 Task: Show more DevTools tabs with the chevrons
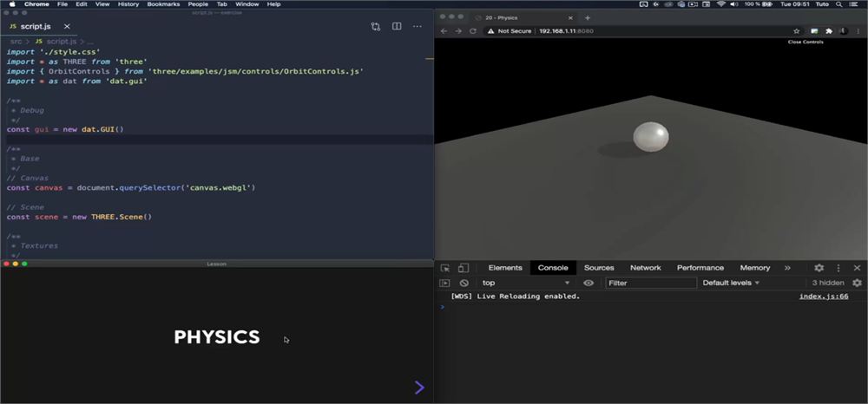coord(787,268)
